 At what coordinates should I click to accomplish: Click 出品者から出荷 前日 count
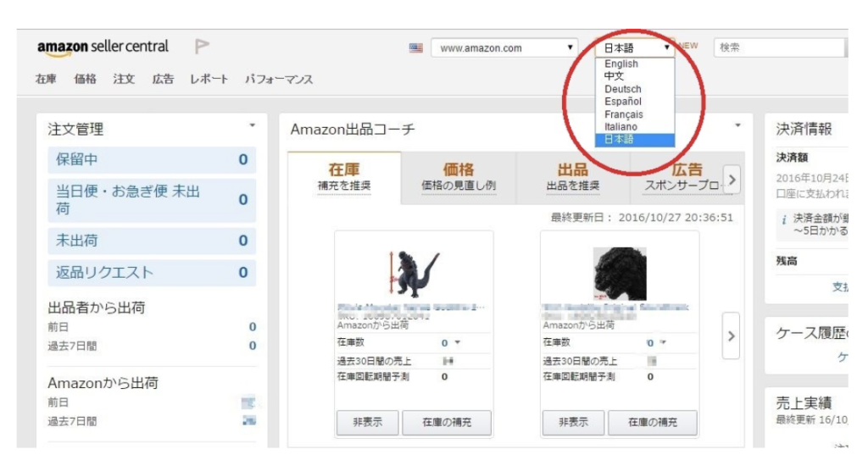[253, 327]
